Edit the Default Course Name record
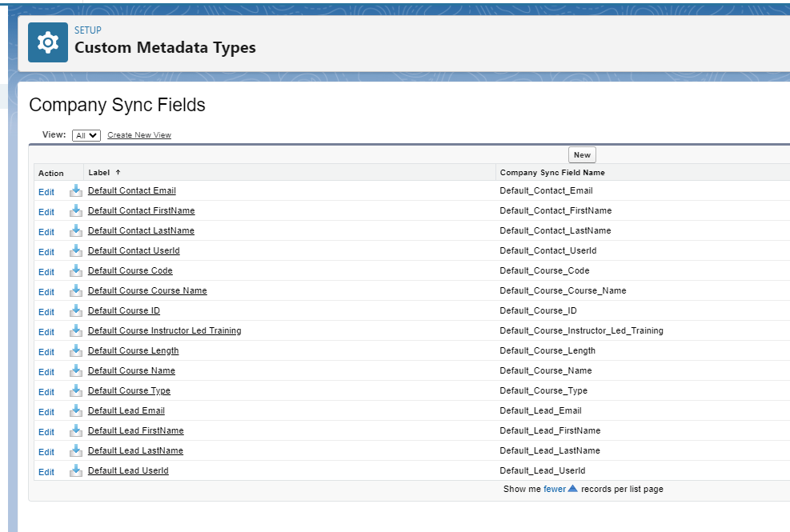Viewport: 790px width, 532px height. coord(131,370)
